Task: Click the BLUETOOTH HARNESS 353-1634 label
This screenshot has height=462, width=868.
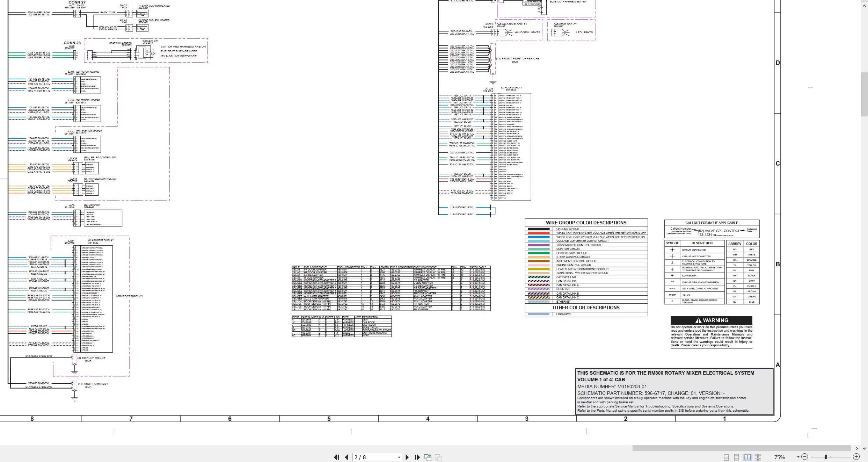Action: click(x=568, y=1)
